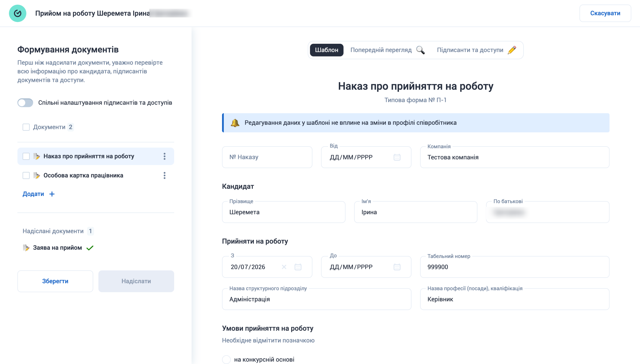Viewport: 640px width, 364px height.
Task: Select Особова картка працівника document row
Action: (96, 175)
